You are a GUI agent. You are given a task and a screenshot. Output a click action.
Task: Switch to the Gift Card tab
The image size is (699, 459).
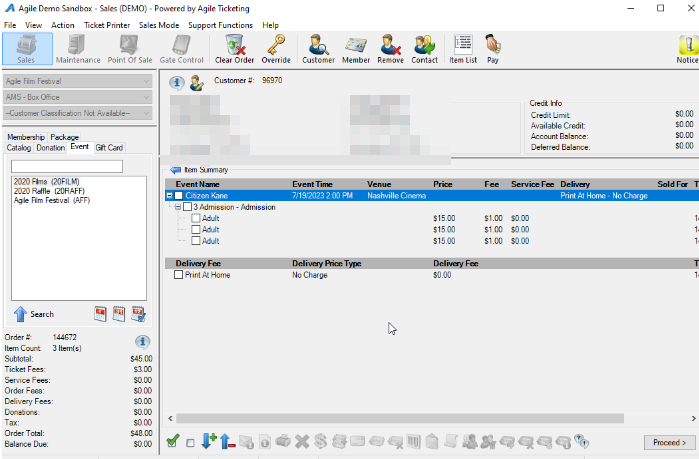click(x=109, y=148)
